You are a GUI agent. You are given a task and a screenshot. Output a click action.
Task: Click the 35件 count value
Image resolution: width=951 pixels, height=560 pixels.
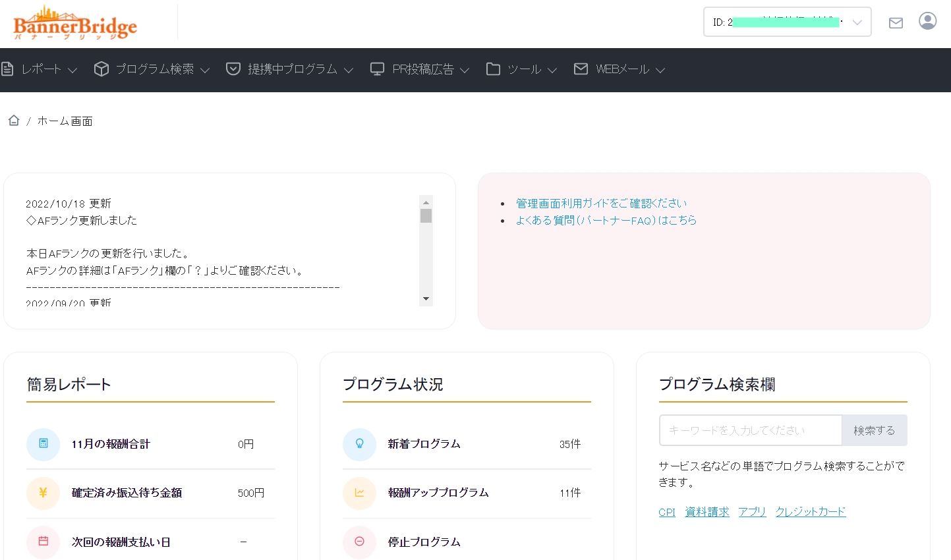570,444
